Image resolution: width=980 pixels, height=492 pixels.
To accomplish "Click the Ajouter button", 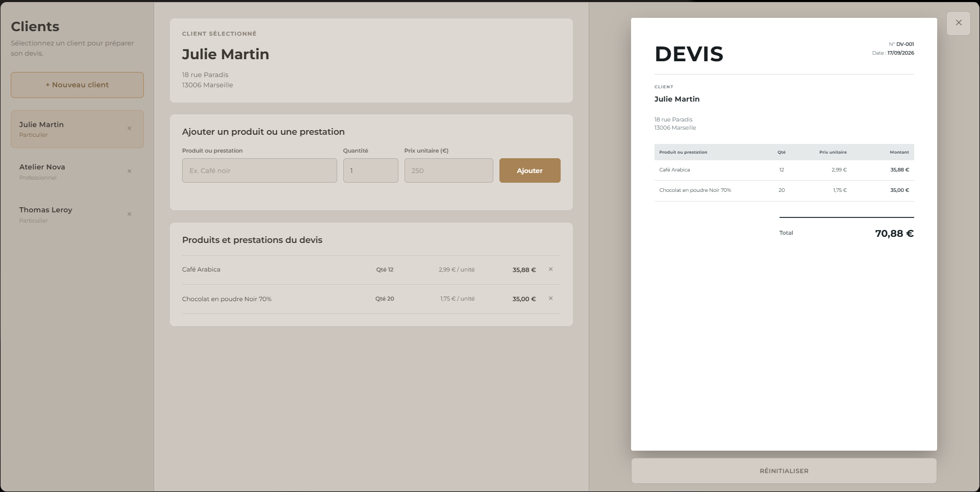I will (x=530, y=170).
